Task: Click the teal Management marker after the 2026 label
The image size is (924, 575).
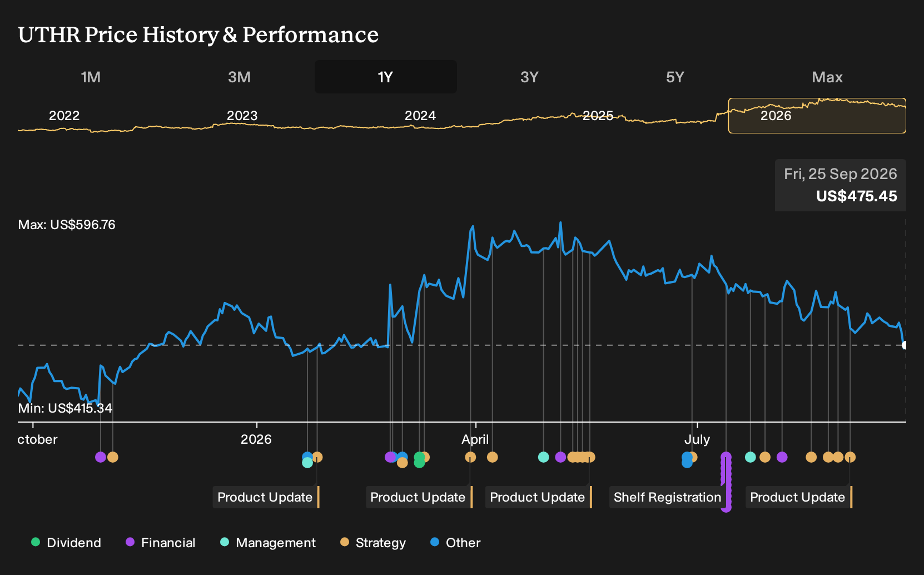Action: (307, 463)
